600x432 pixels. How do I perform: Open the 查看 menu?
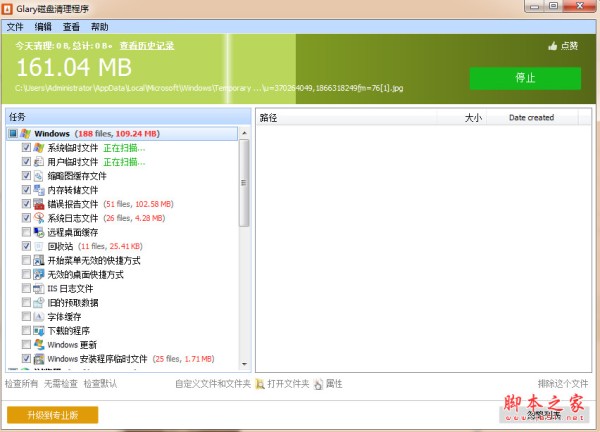point(71,26)
